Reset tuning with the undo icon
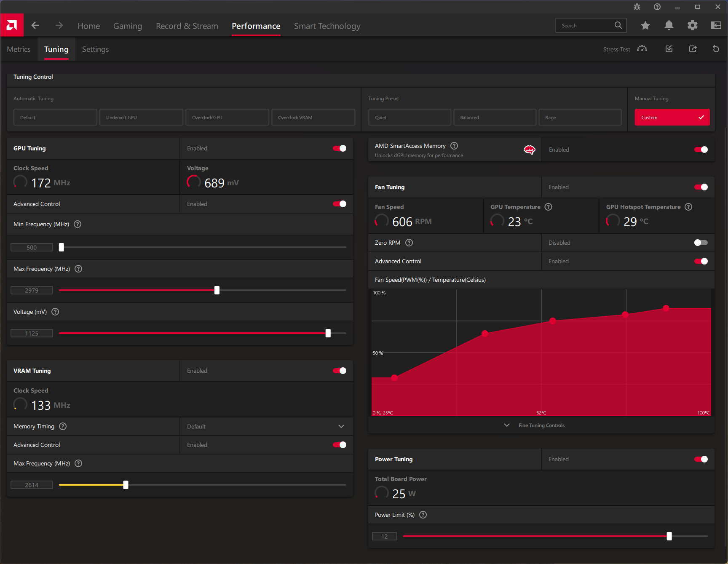Screen dimensions: 728x564 (x=716, y=49)
